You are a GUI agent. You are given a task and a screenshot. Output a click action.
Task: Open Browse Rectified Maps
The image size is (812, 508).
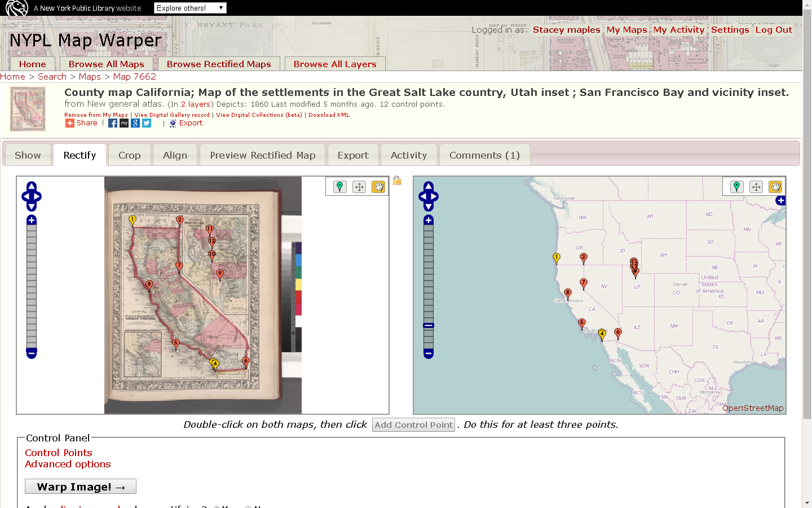pos(219,64)
